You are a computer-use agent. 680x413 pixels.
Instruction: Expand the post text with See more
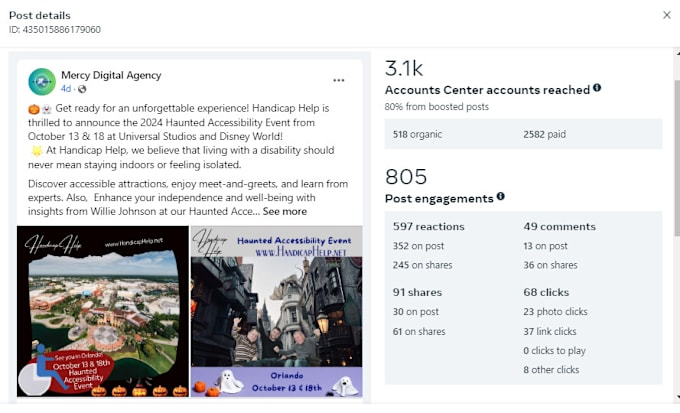[284, 211]
